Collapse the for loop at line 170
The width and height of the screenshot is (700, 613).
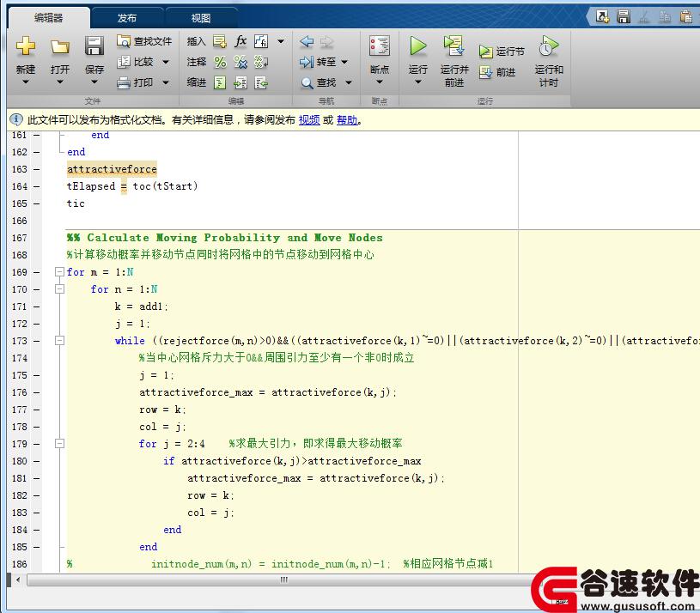pyautogui.click(x=59, y=289)
